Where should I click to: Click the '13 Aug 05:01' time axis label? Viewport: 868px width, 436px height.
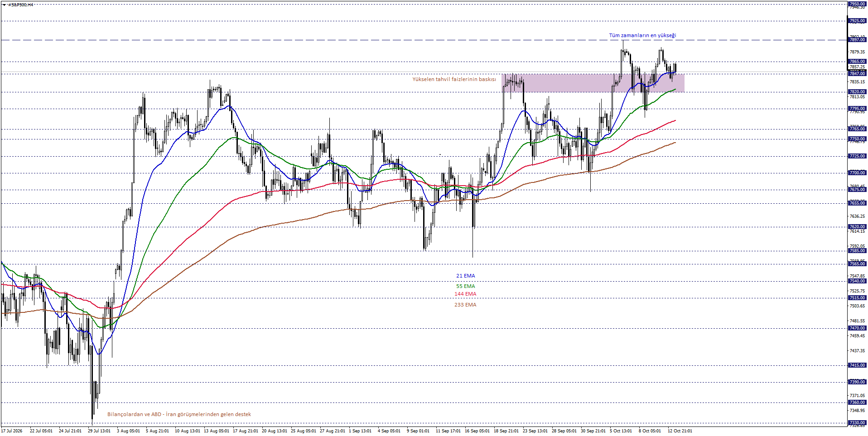coord(216,431)
